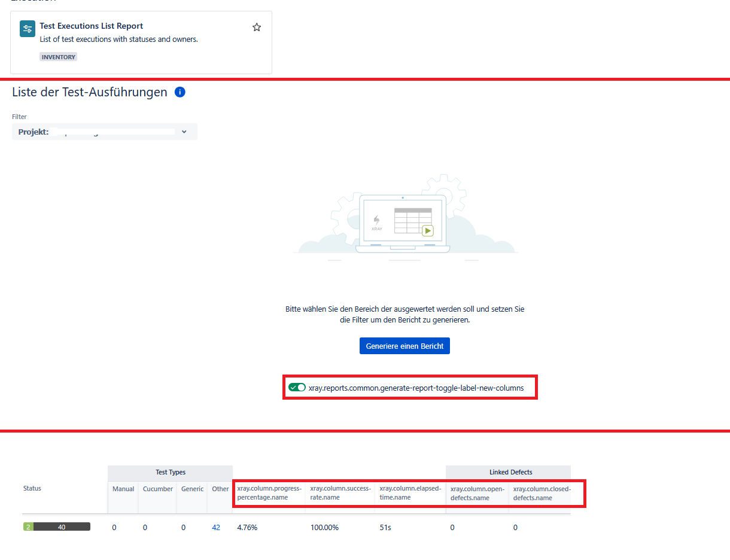Click the Xray laptop illustration

click(x=402, y=223)
